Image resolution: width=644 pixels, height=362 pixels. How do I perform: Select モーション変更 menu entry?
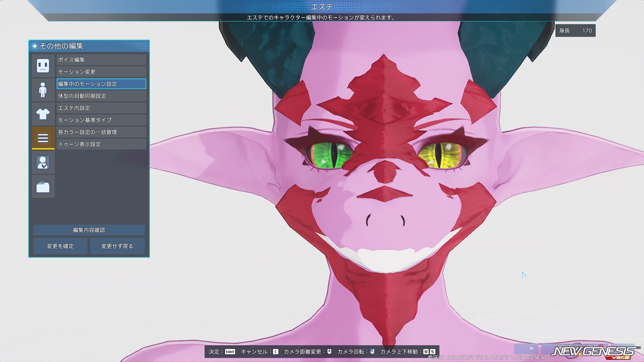101,72
